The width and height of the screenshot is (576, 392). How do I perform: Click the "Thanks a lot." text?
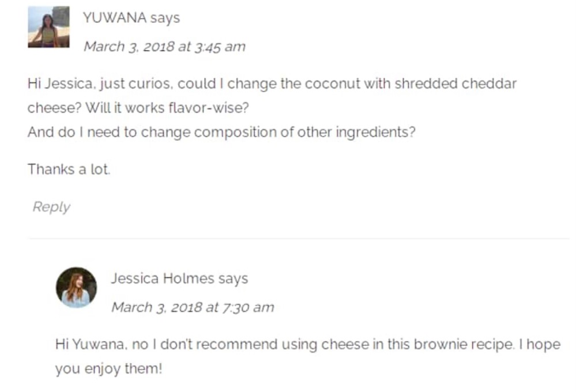pos(69,169)
